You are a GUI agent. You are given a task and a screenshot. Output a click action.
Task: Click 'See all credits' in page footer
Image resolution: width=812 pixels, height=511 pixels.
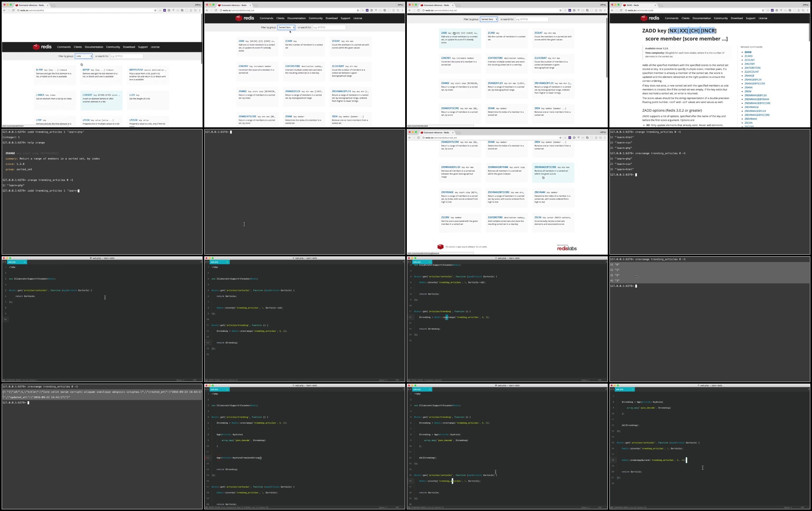pyautogui.click(x=481, y=247)
